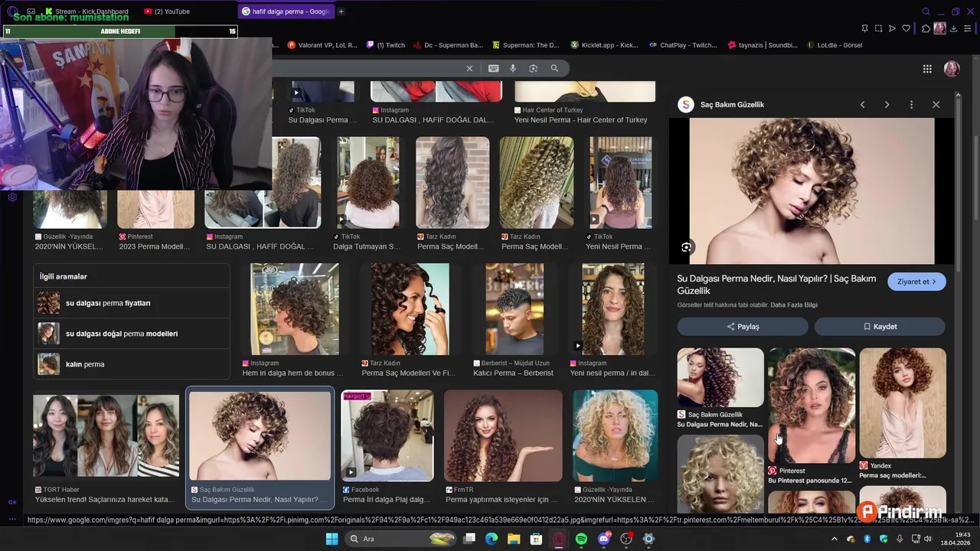Open the Pinterest panosunda related image

[812, 406]
